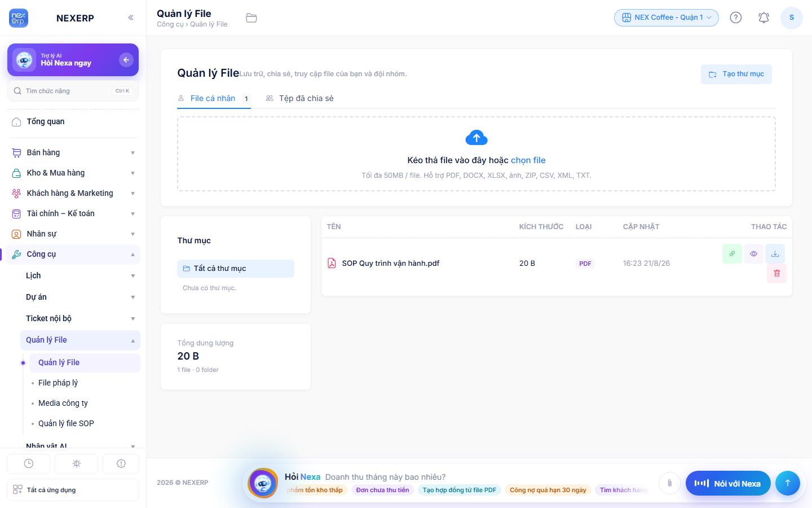Sort by the CẬP NHẬT column header
The height and width of the screenshot is (508, 812).
pos(641,227)
